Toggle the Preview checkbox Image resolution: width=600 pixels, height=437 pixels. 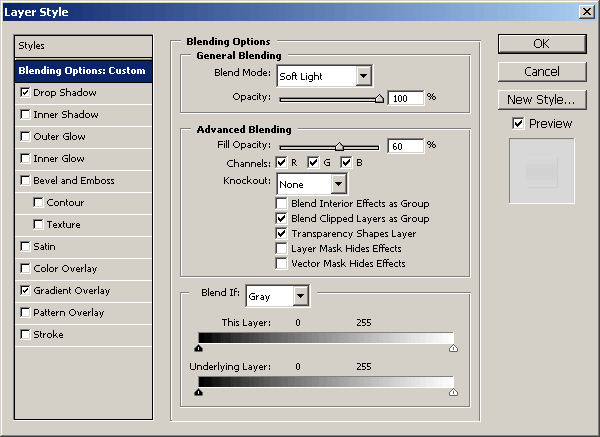518,124
